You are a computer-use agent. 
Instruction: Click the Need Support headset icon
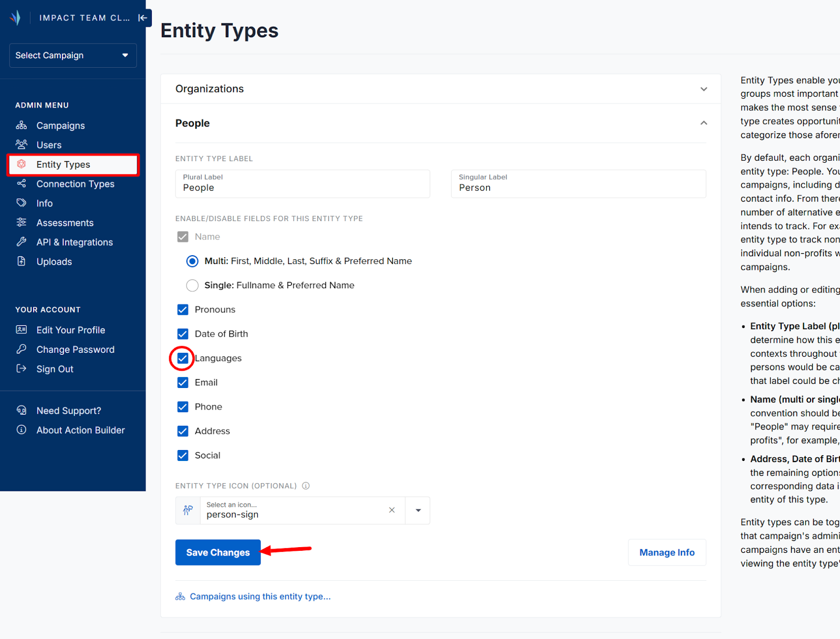(22, 410)
